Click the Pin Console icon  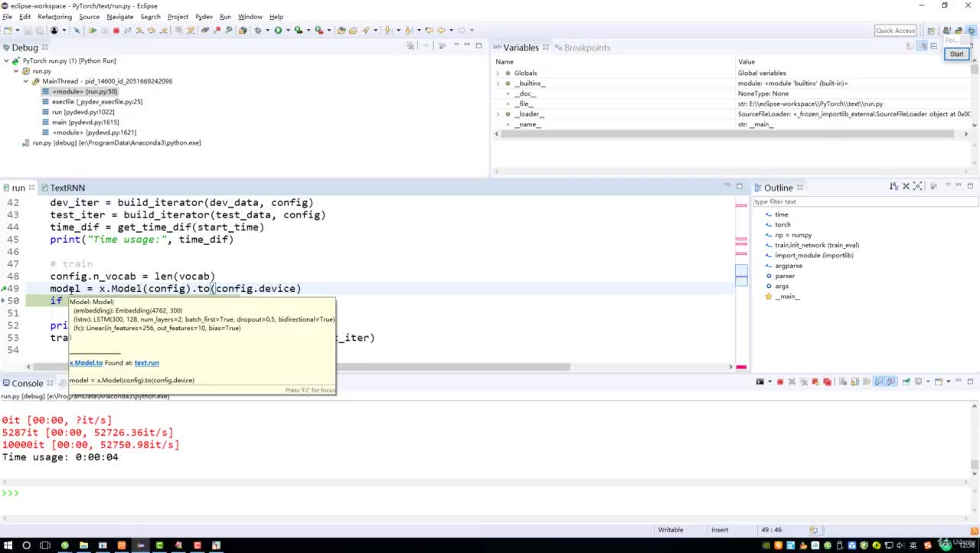point(906,381)
